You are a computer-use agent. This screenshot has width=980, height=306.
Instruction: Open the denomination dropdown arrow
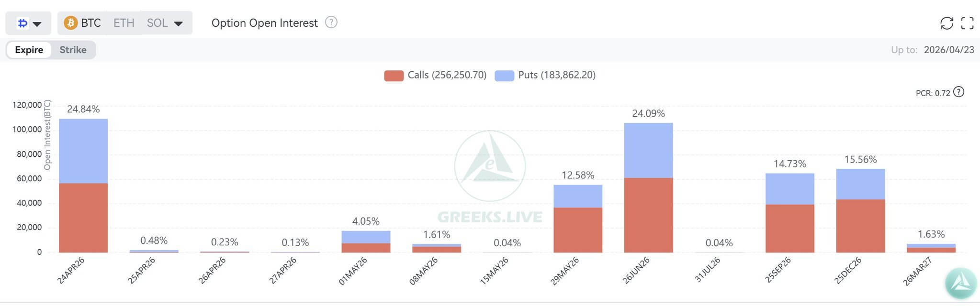coord(36,23)
